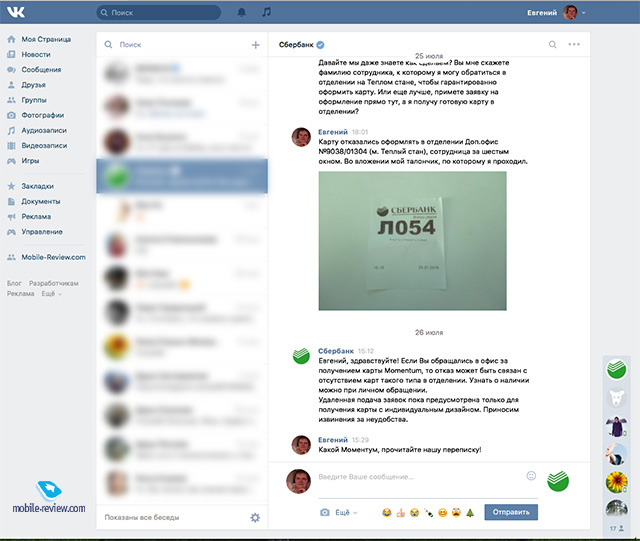Open the notifications bell icon
The height and width of the screenshot is (541, 640).
point(242,12)
